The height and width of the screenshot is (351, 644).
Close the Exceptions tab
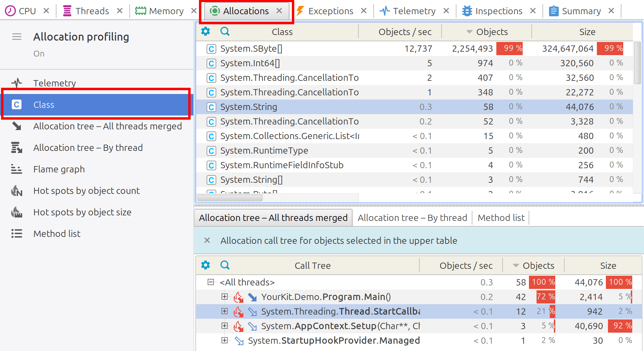(364, 11)
